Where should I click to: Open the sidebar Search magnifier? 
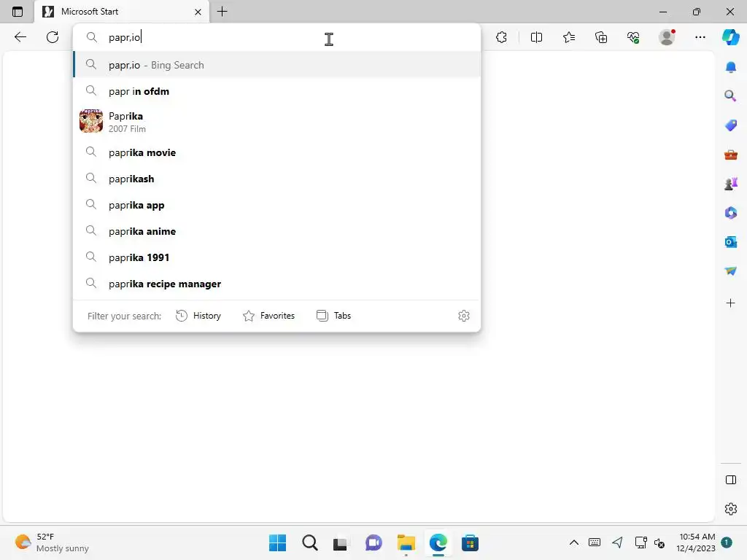pos(730,96)
